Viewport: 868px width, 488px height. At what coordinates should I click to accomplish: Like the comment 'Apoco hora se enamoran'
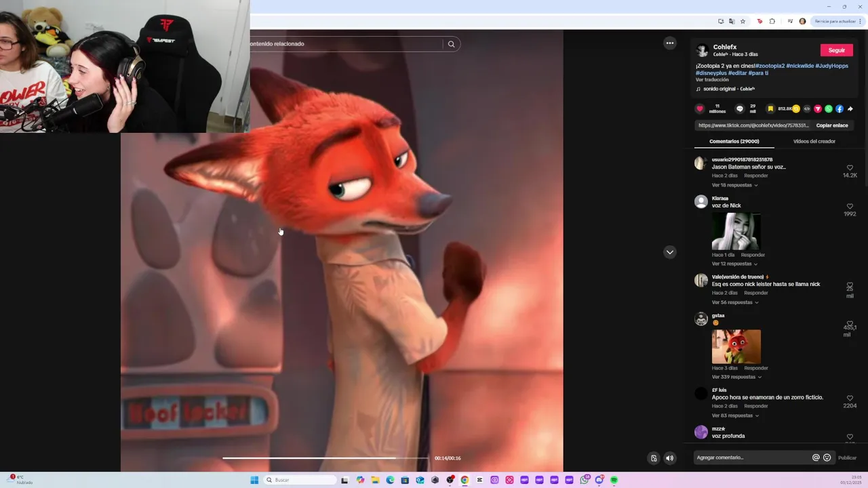tap(850, 399)
